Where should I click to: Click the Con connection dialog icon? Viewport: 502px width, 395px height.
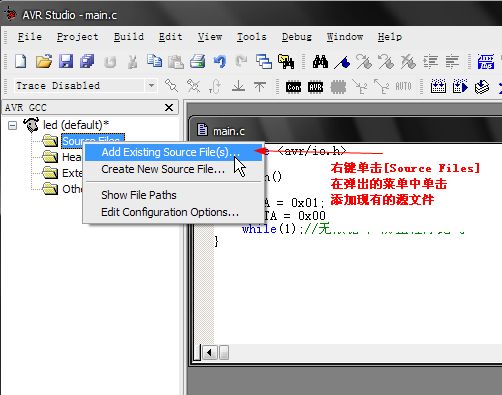click(x=293, y=87)
